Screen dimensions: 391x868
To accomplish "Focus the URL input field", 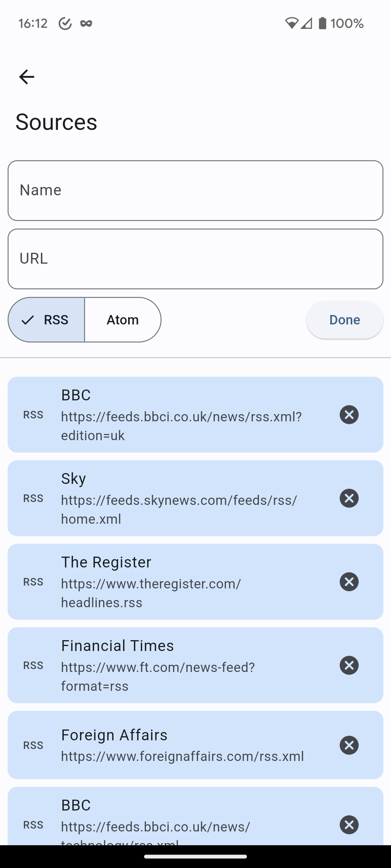I will pyautogui.click(x=195, y=259).
